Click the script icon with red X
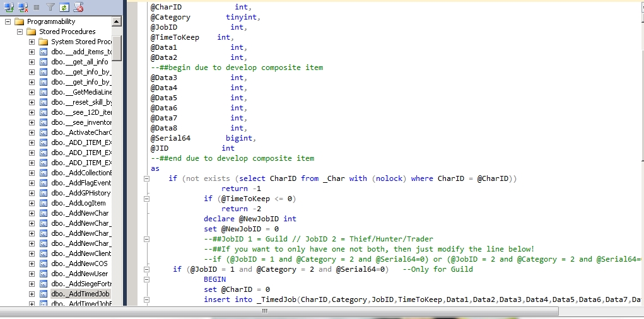The image size is (644, 319). [x=78, y=7]
